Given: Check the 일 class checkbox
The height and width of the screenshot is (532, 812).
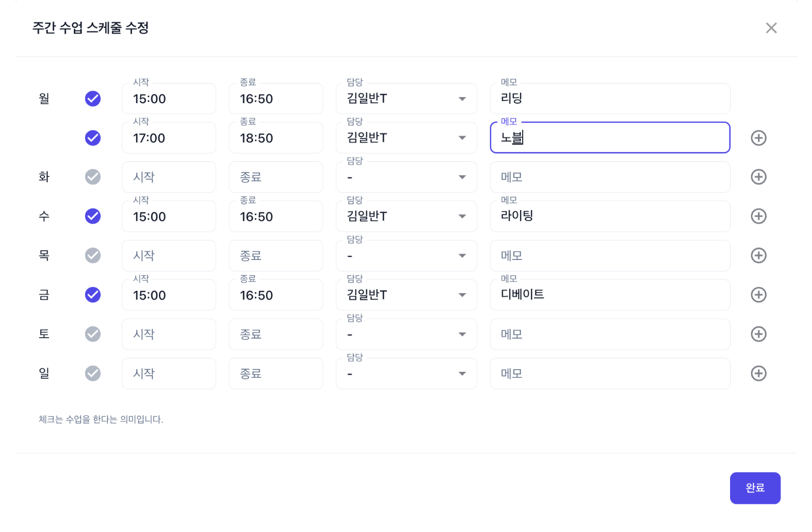Looking at the screenshot, I should click(93, 373).
